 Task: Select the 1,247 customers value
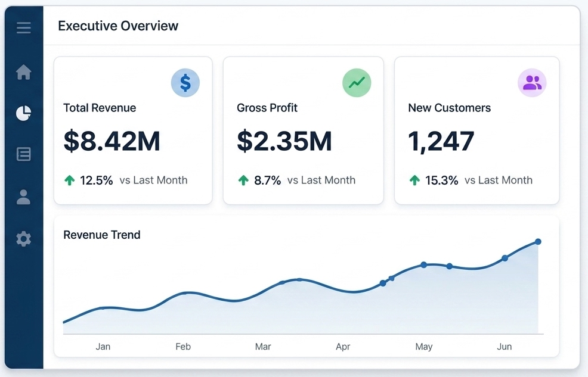441,141
